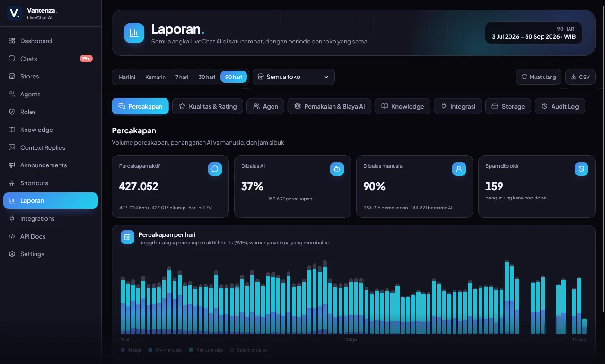Click the person icon on Dibalas manusia card

[x=459, y=169]
